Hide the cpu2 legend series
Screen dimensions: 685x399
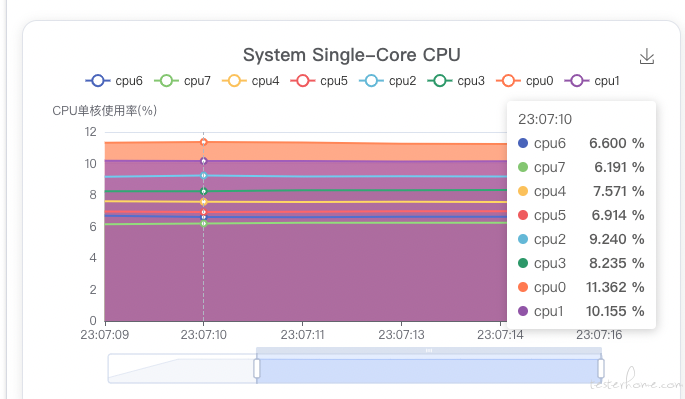[x=388, y=81]
